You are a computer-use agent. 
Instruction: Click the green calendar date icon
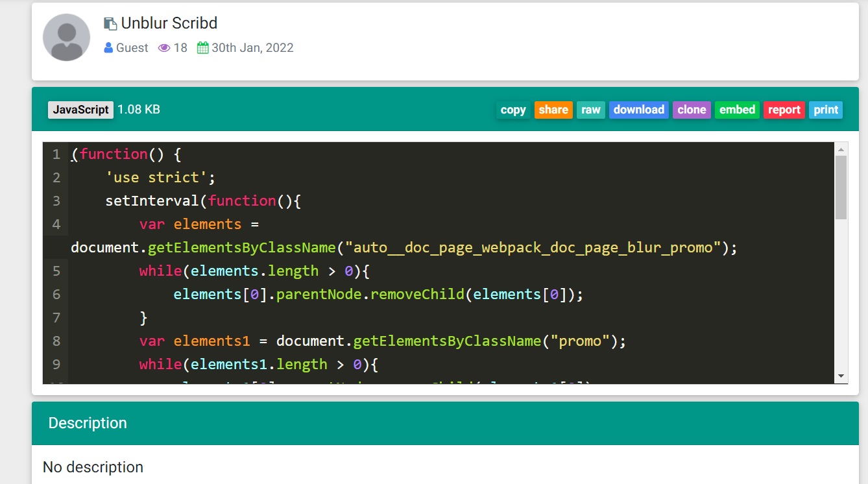tap(202, 48)
